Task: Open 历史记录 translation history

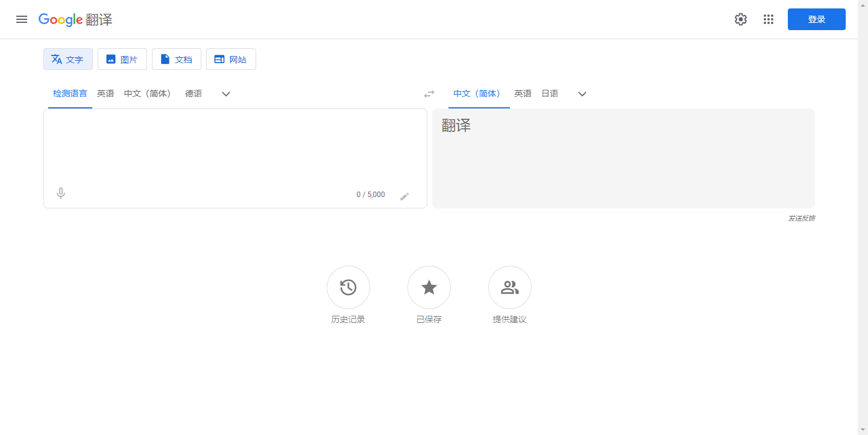Action: coord(348,287)
